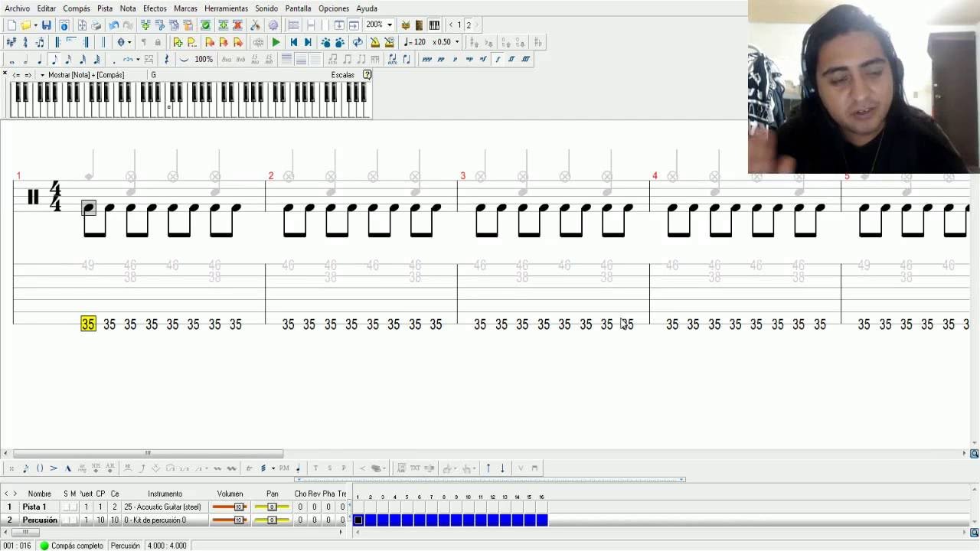Open the Archivo menu
Screen dimensions: 980x551
tap(17, 8)
